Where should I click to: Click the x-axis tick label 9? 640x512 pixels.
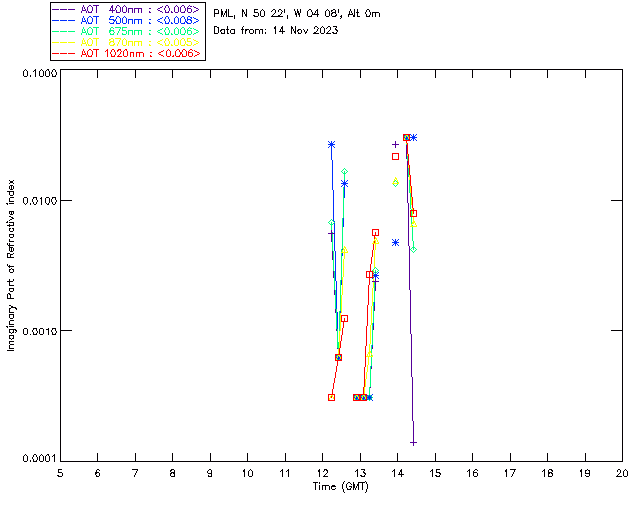(210, 473)
